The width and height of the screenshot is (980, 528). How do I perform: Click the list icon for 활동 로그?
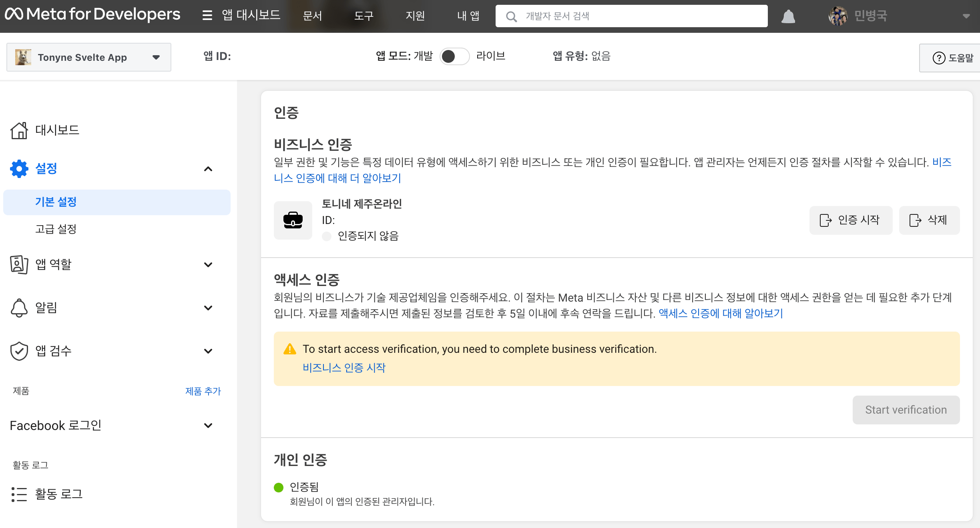coord(19,494)
